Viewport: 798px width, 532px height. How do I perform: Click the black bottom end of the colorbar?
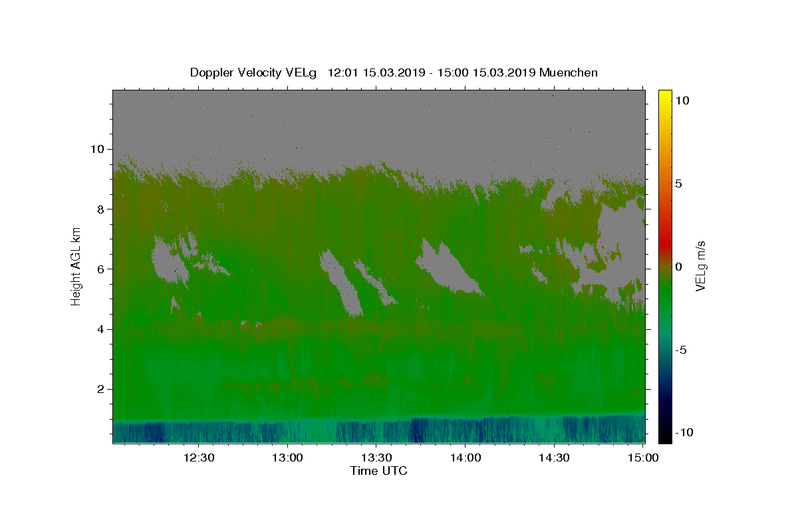click(x=664, y=438)
